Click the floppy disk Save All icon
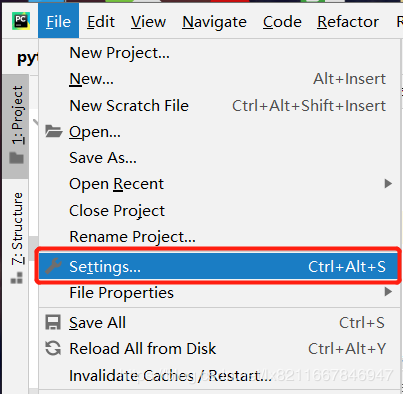Screen dimensions: 403x394 [53, 323]
